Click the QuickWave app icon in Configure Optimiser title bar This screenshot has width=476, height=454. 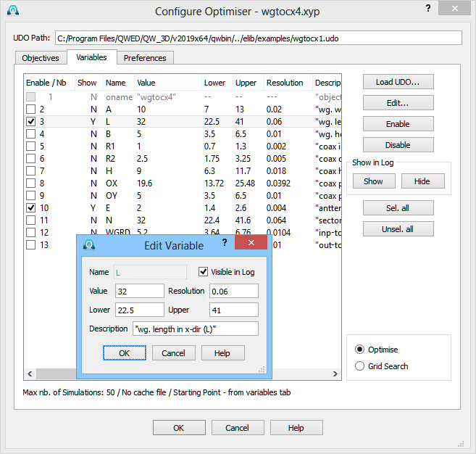(13, 10)
